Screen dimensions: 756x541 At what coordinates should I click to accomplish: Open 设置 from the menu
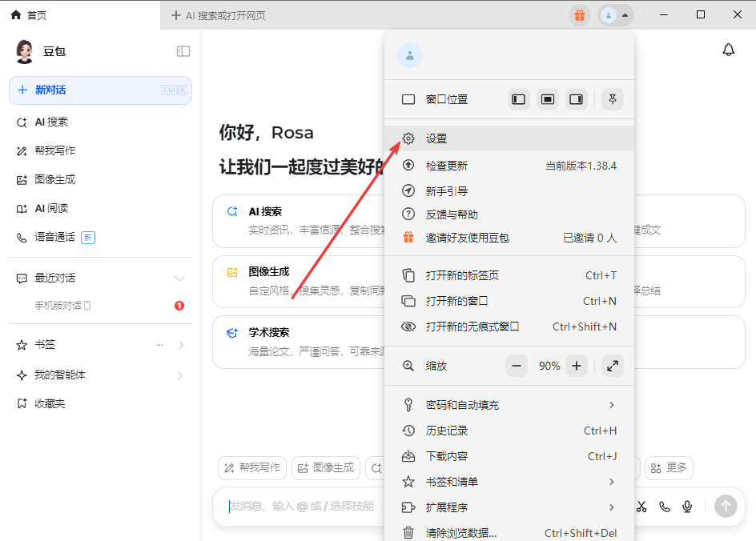pos(509,138)
